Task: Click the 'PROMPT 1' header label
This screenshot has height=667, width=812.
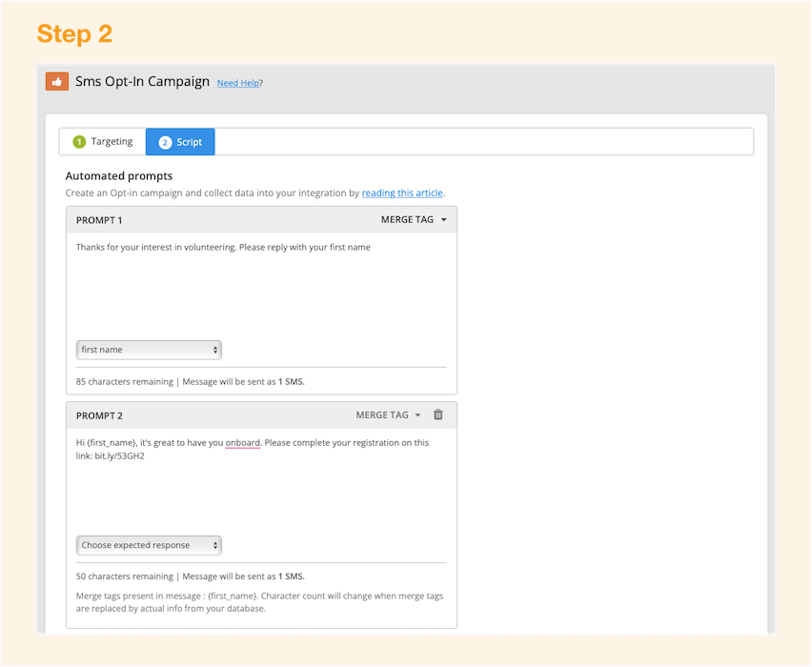Action: click(99, 220)
